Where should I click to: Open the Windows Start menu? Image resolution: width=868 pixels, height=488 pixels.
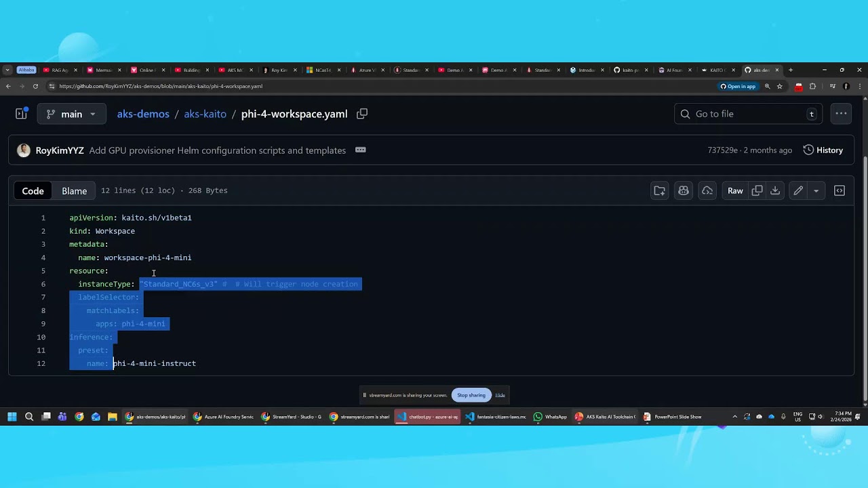pos(12,417)
